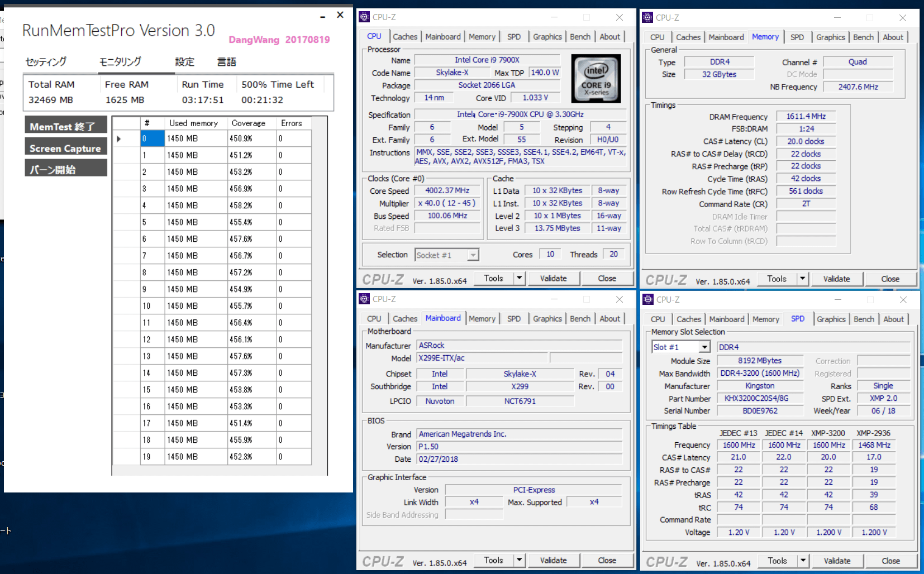Click the Intel Core i9 X-series logo

(x=596, y=78)
